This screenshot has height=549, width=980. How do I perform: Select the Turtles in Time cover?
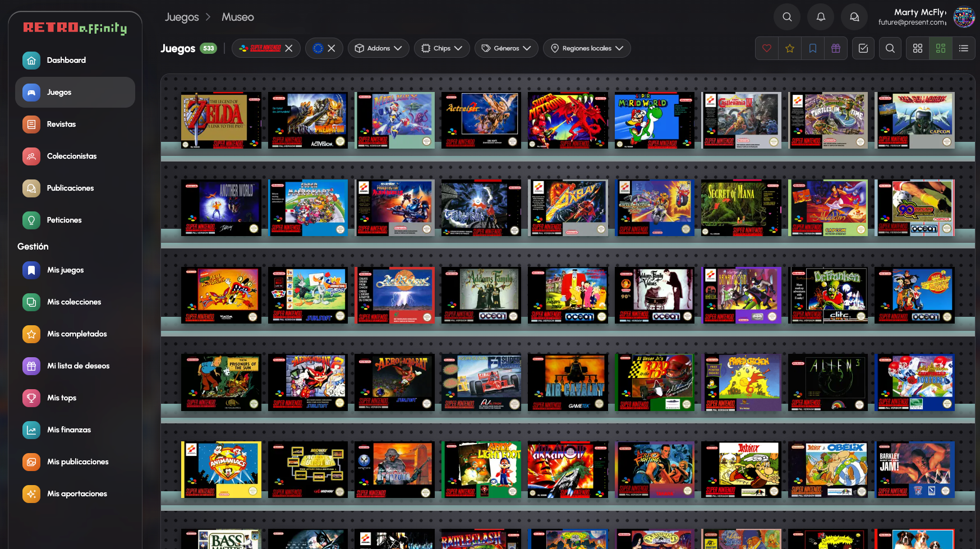coord(828,121)
